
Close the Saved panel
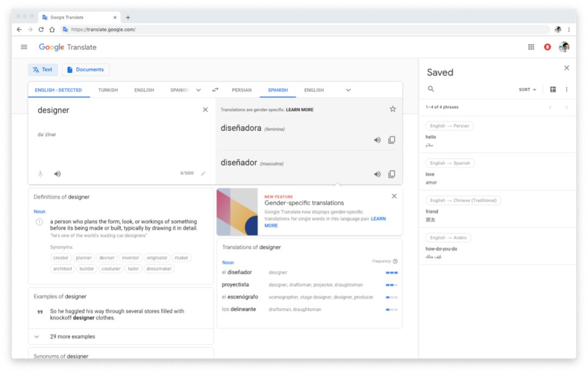567,68
